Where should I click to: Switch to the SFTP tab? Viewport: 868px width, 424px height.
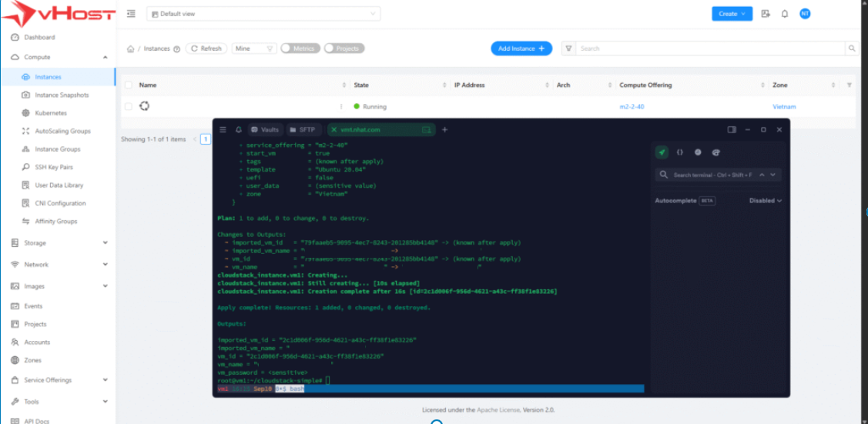302,130
